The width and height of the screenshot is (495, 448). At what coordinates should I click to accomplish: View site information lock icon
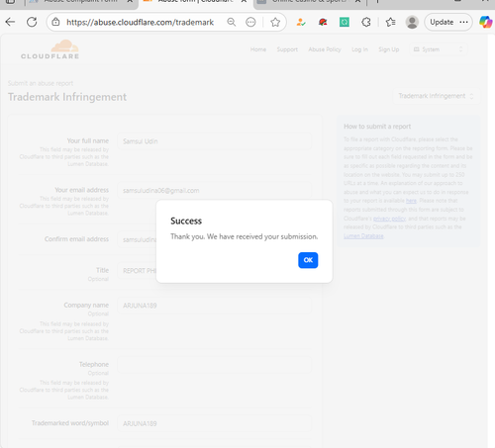coord(55,22)
